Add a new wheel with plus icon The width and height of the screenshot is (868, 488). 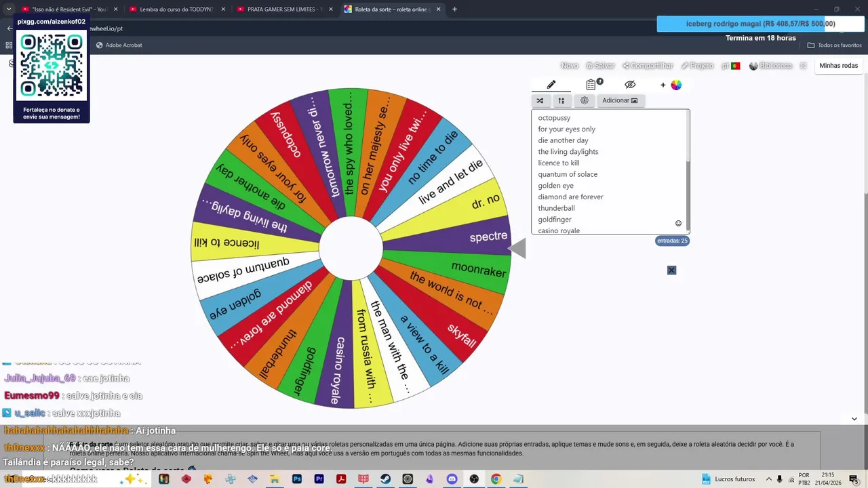pos(663,85)
